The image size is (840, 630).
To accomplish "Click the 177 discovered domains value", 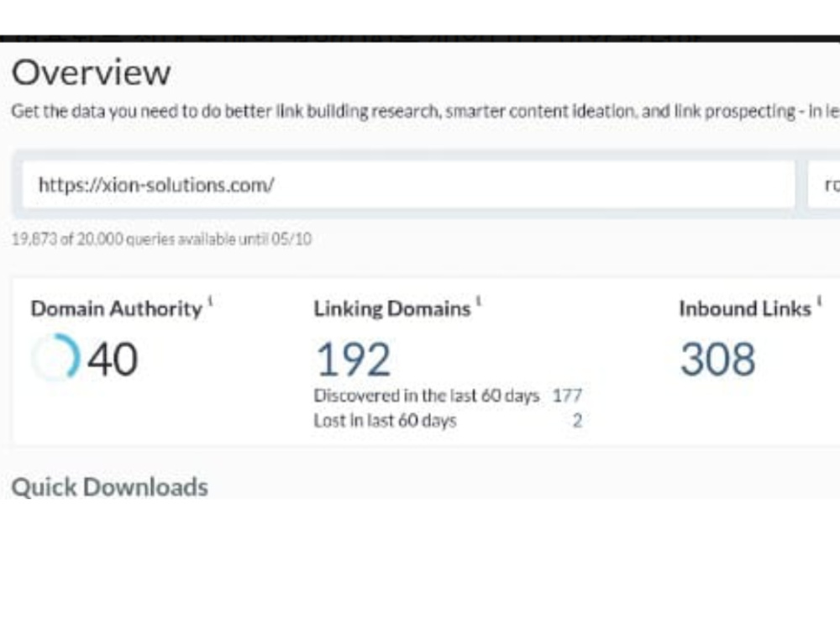I will click(567, 396).
